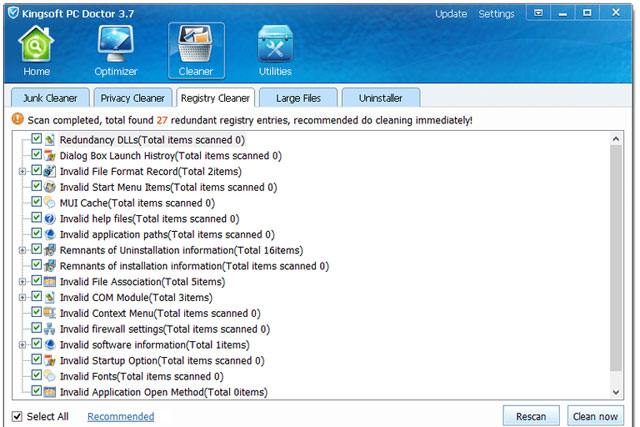Click the Invalid COM Module icon
The height and width of the screenshot is (427, 640).
[49, 297]
